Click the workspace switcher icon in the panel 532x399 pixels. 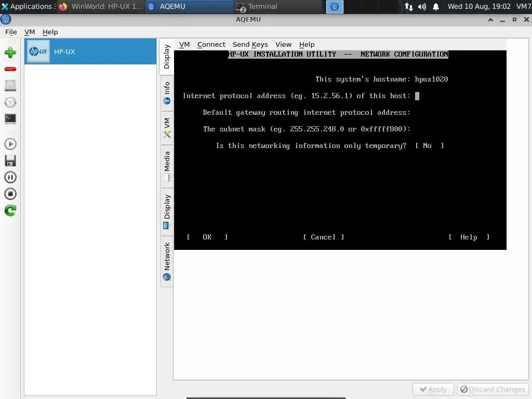tap(335, 7)
